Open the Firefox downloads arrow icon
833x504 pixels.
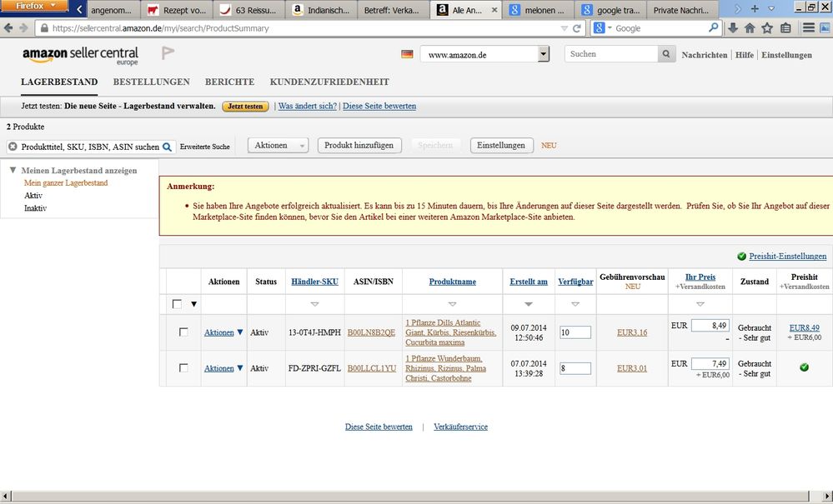(x=733, y=28)
